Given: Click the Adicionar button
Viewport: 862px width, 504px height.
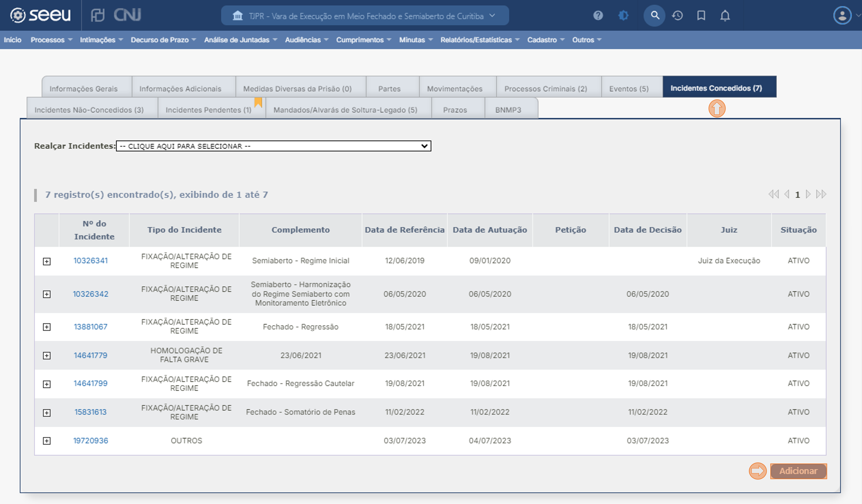Looking at the screenshot, I should (798, 471).
